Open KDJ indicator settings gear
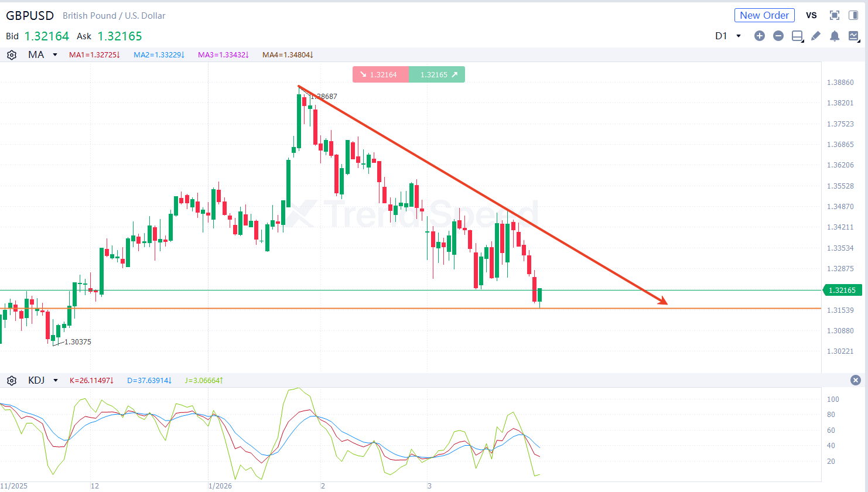This screenshot has height=492, width=868. [x=12, y=381]
